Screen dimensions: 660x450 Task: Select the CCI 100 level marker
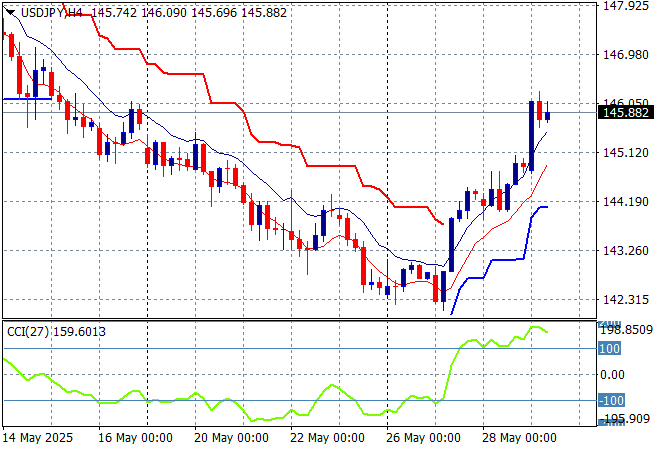(610, 349)
